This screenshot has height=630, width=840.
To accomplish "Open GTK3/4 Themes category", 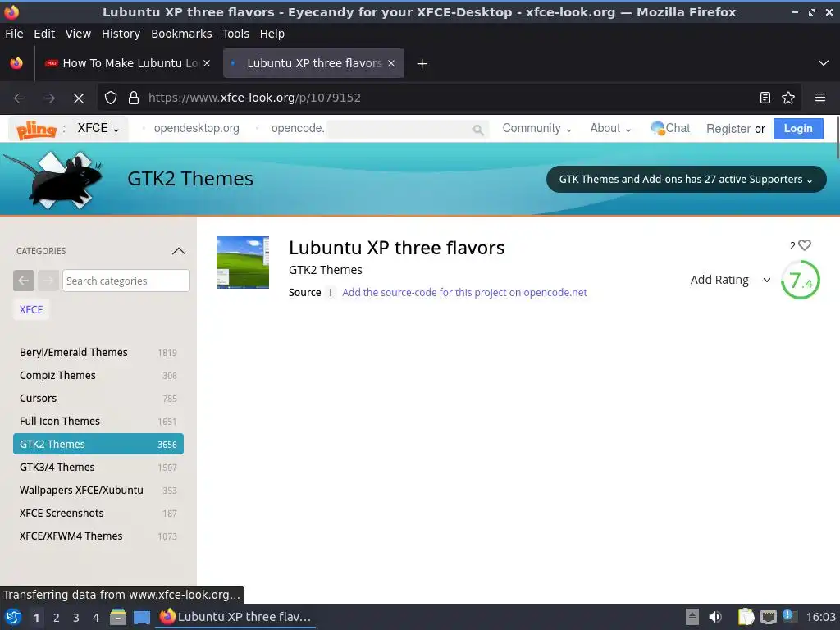I will tap(98, 468).
